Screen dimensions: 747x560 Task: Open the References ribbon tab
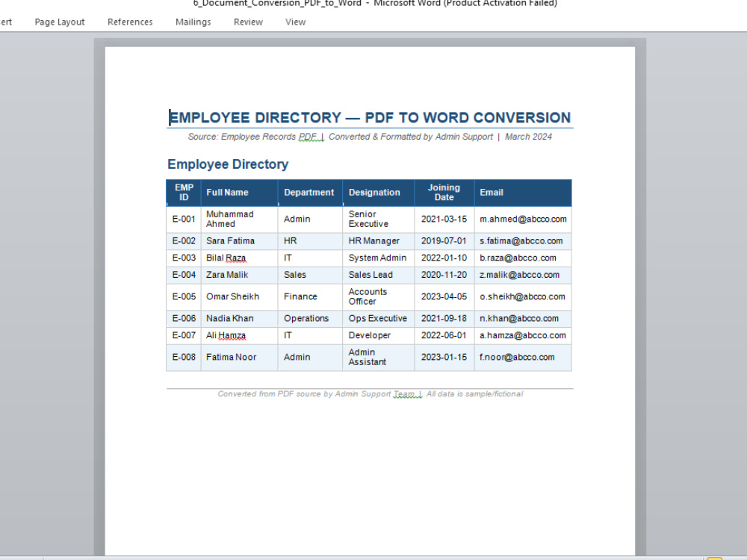(130, 22)
